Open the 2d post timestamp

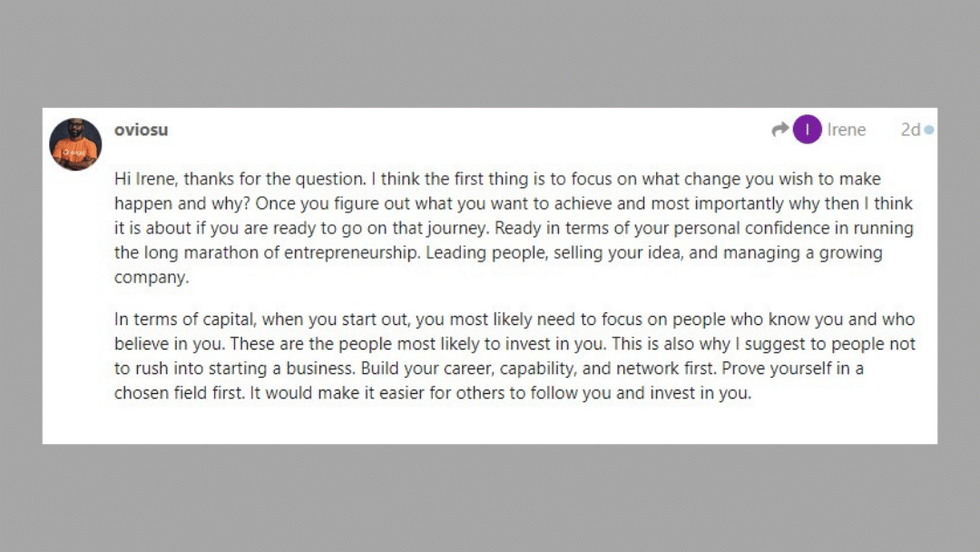point(910,130)
